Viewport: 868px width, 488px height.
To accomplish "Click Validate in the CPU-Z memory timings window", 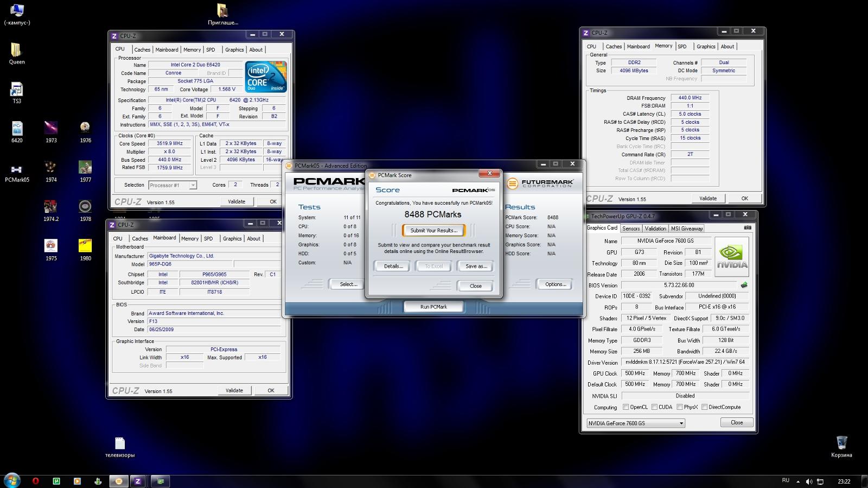I will [708, 198].
